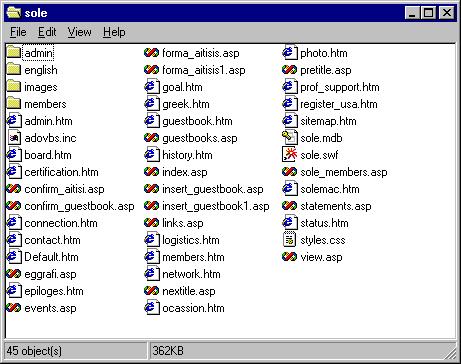
Task: Click the pretitle.asp file icon
Action: [290, 70]
